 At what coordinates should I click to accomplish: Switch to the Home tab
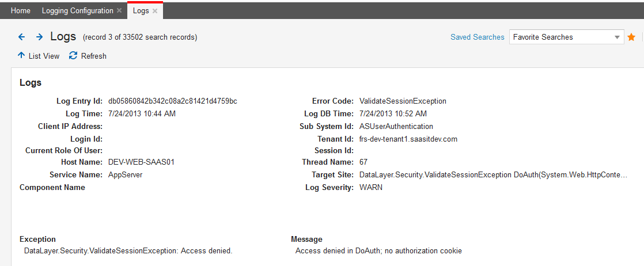tap(21, 11)
